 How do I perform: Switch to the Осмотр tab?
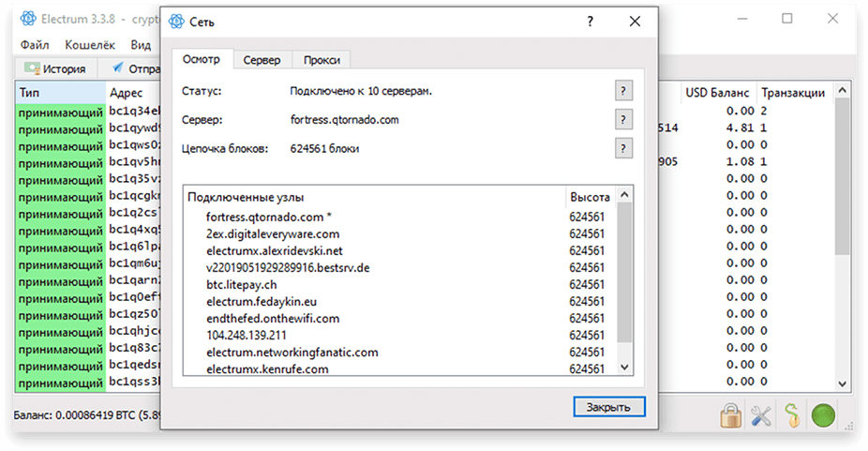click(202, 59)
